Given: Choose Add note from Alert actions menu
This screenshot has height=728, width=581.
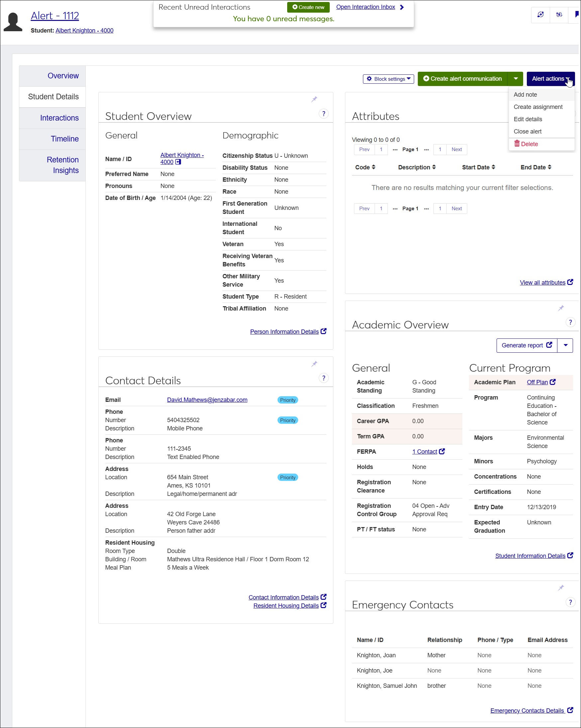Looking at the screenshot, I should pos(541,95).
